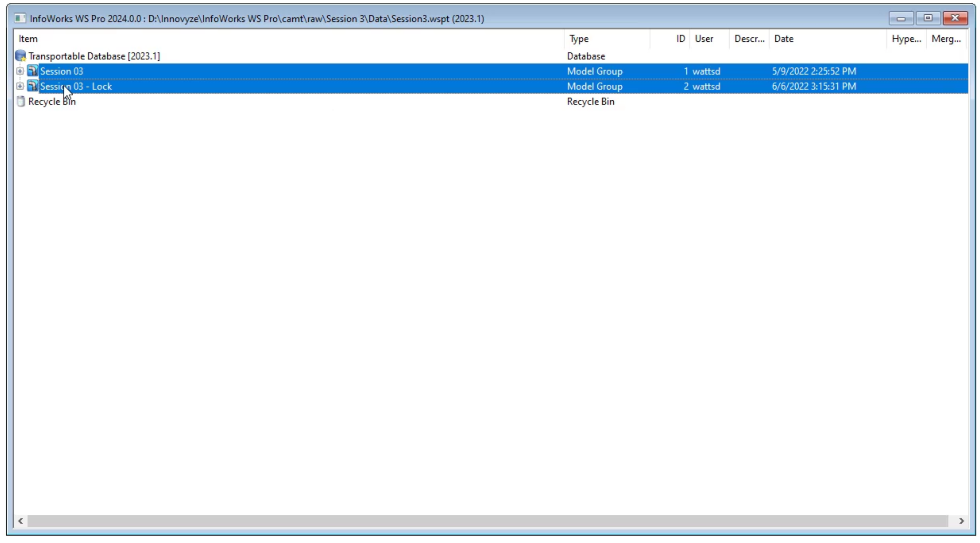Sort by the User column header

click(709, 39)
